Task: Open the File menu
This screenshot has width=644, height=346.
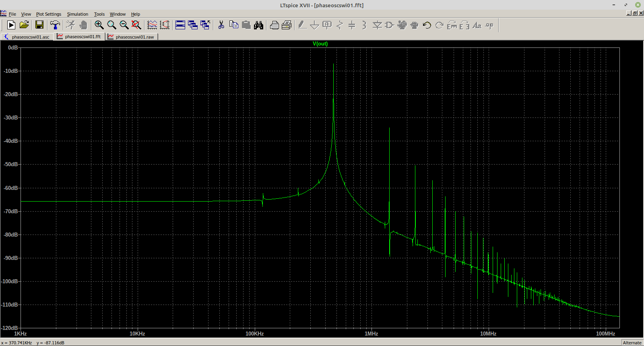Action: [12, 14]
